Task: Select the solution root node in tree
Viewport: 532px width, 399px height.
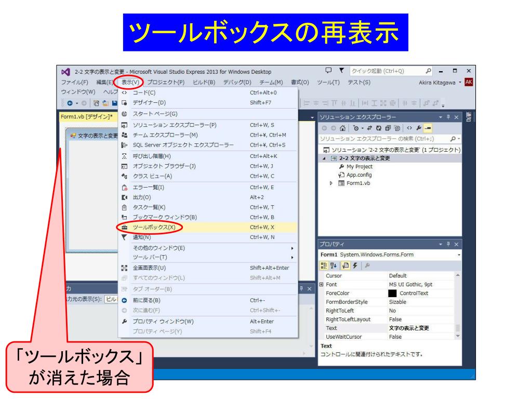Action: pos(392,150)
